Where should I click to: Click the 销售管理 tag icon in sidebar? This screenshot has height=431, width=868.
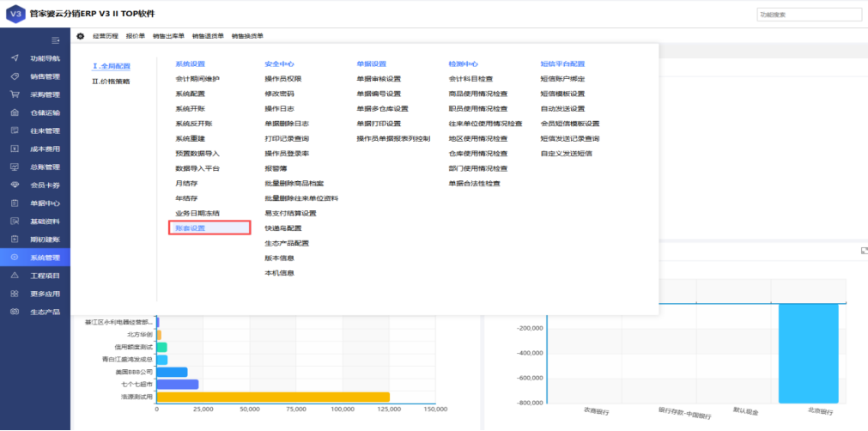14,76
